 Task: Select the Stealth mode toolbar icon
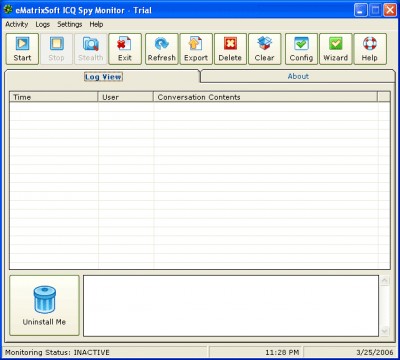point(91,49)
